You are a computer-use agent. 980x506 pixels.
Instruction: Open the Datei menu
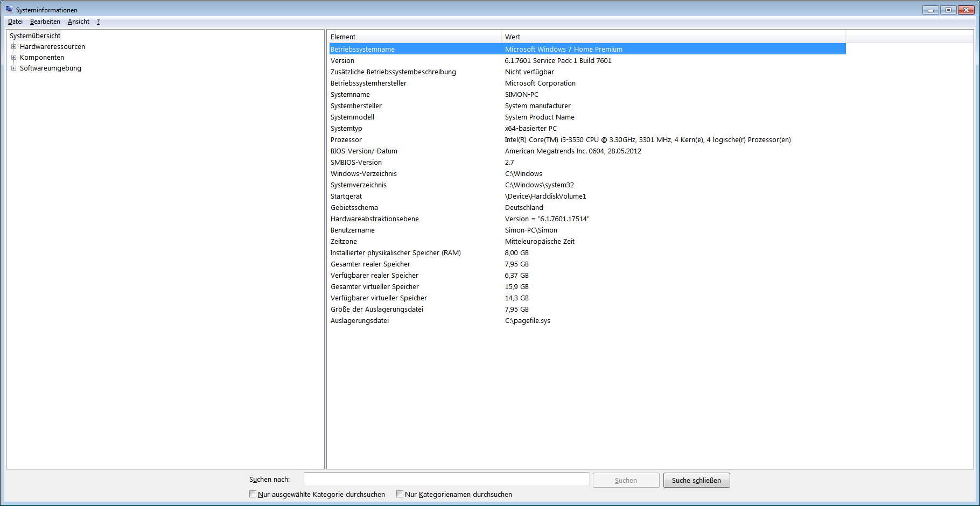(x=15, y=22)
